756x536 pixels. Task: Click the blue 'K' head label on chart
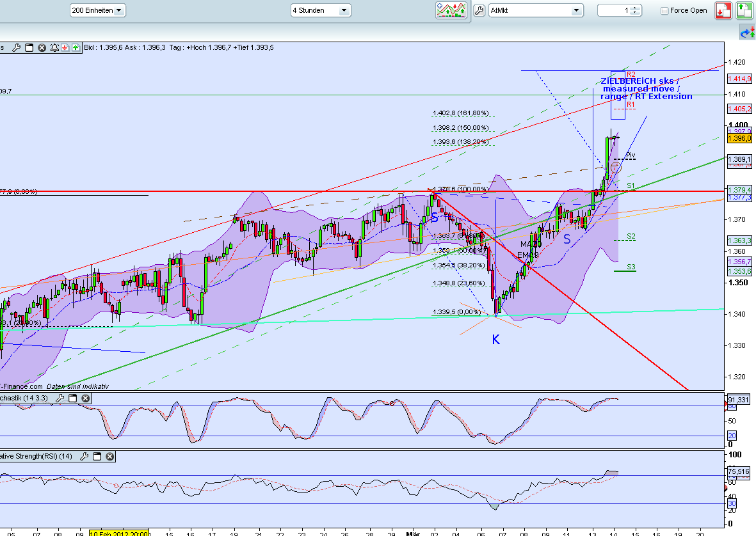click(x=495, y=340)
